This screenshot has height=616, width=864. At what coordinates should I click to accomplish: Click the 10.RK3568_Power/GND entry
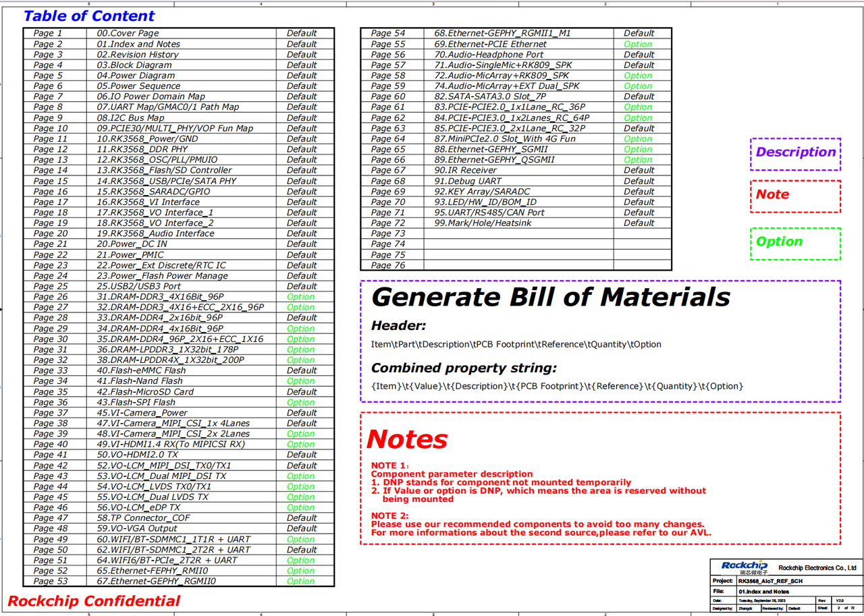coord(146,138)
